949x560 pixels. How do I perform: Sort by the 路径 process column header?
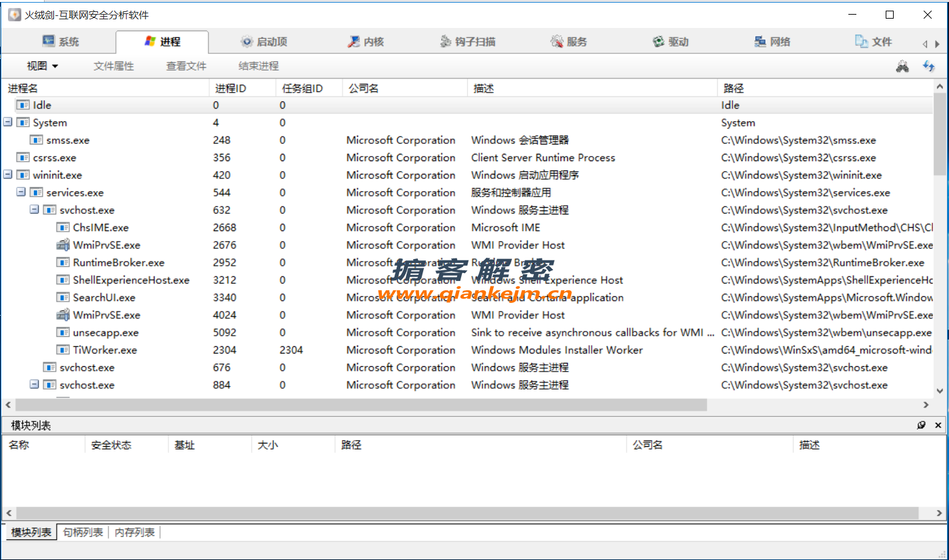[x=825, y=88]
